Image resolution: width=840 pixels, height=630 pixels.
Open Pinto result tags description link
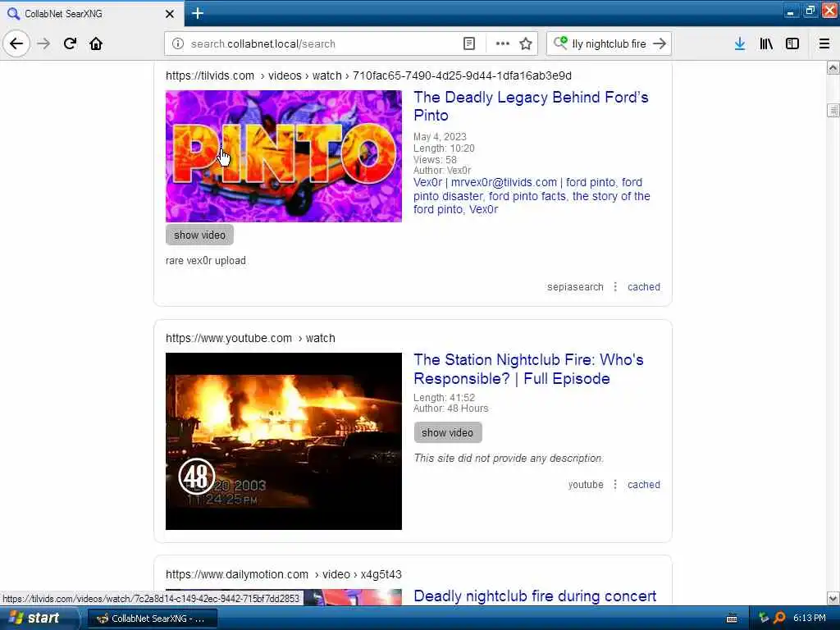532,196
